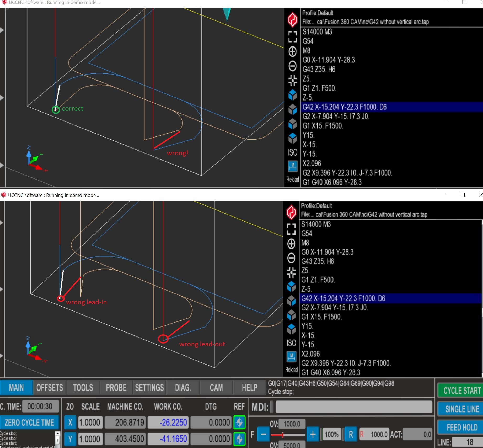Zoom in the toolpath view, lower window
483x448 pixels.
tap(291, 244)
